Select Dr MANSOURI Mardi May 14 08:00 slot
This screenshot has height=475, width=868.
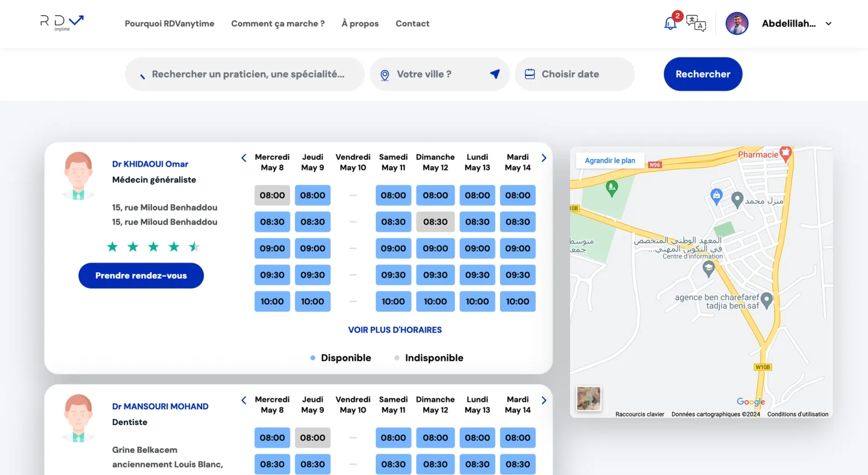point(518,438)
